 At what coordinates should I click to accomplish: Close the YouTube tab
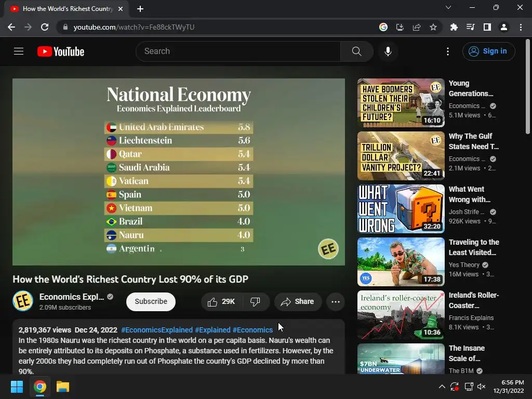(x=121, y=9)
